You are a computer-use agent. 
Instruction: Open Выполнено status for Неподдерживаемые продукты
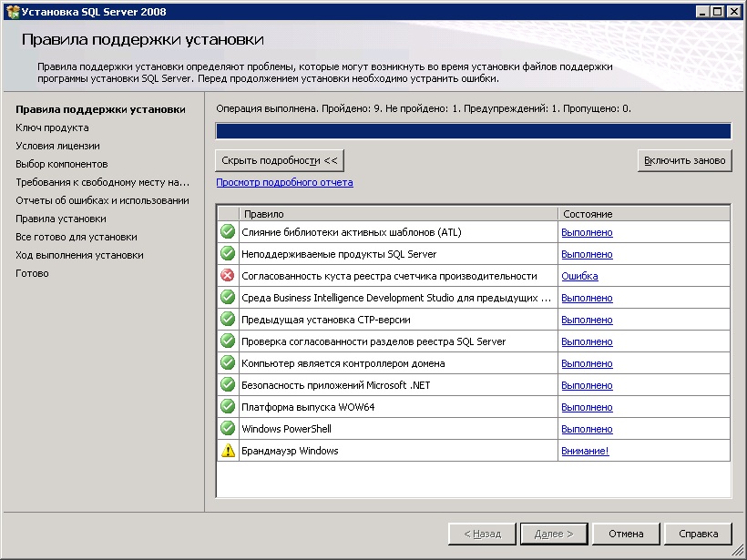pyautogui.click(x=587, y=254)
